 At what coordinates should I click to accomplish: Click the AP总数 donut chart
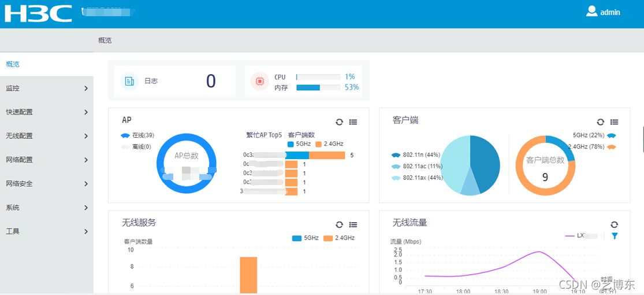tap(187, 164)
